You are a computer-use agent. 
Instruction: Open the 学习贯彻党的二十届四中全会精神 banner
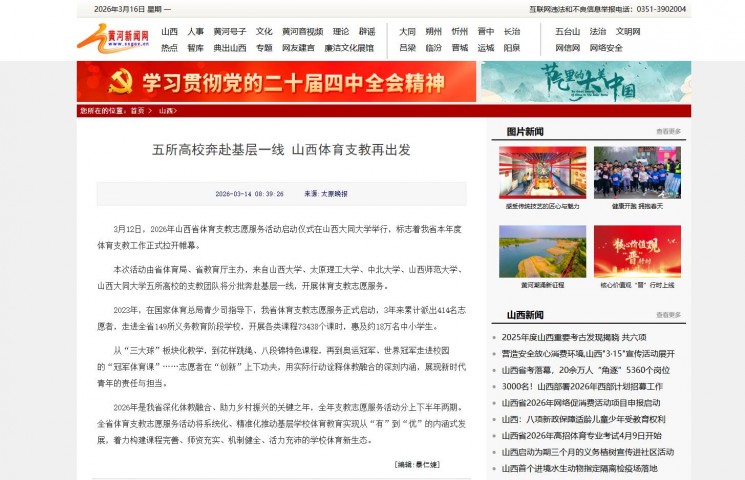[276, 82]
